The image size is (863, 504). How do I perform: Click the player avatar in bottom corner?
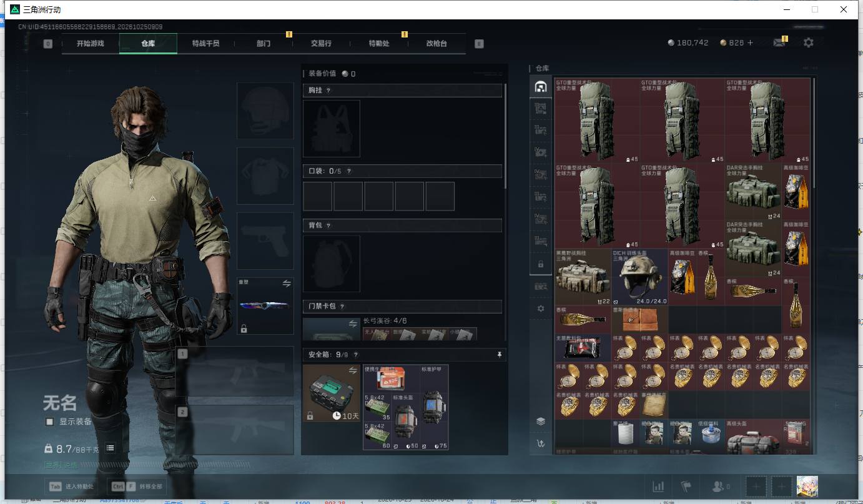pyautogui.click(x=807, y=487)
